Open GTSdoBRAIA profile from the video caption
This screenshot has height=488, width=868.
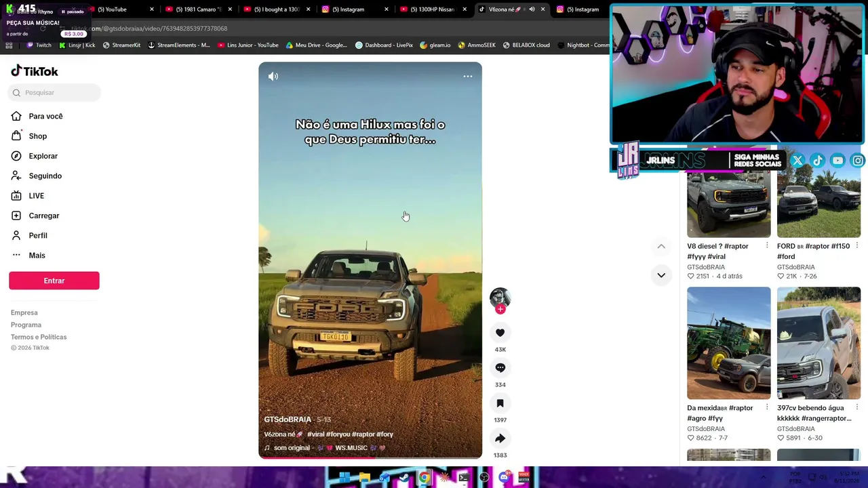(288, 420)
